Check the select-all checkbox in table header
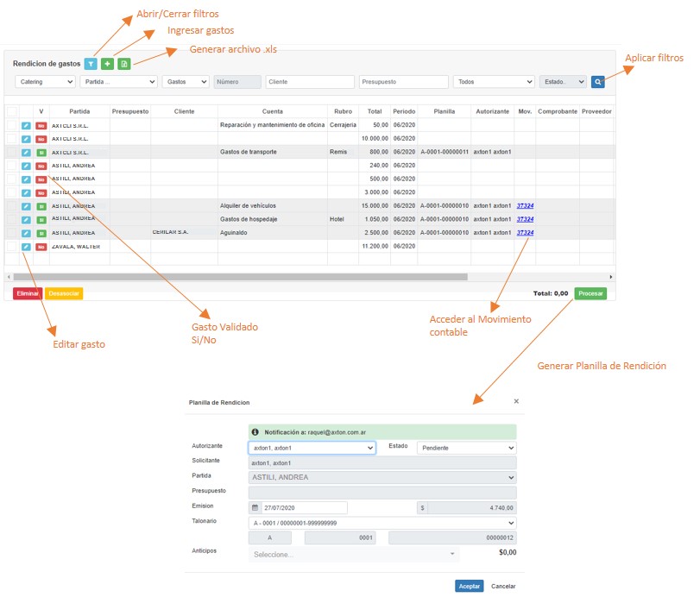 [x=11, y=111]
